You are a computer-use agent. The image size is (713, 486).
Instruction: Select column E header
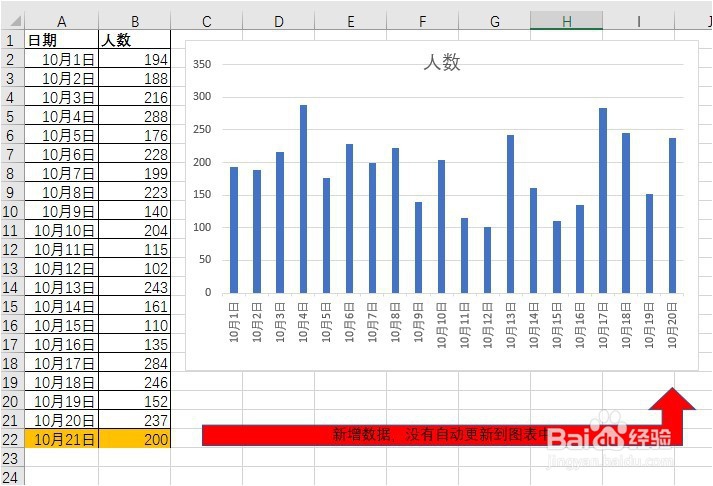click(x=351, y=21)
